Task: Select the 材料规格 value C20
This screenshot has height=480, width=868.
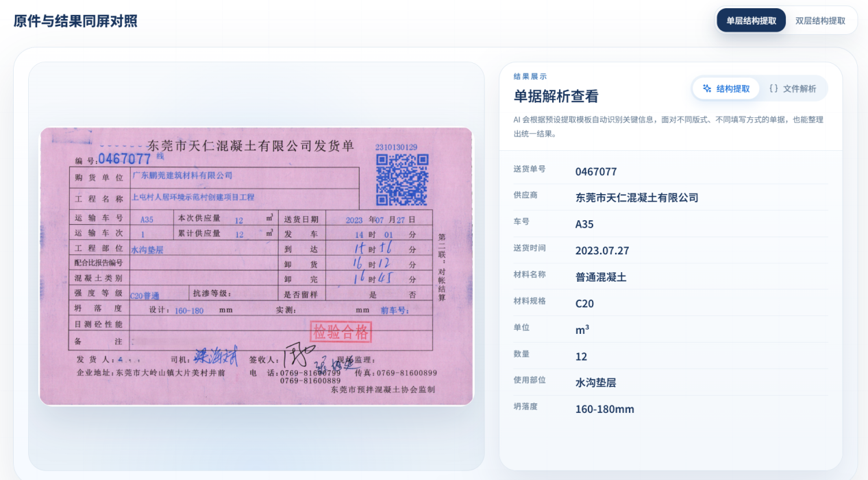Action: click(584, 304)
